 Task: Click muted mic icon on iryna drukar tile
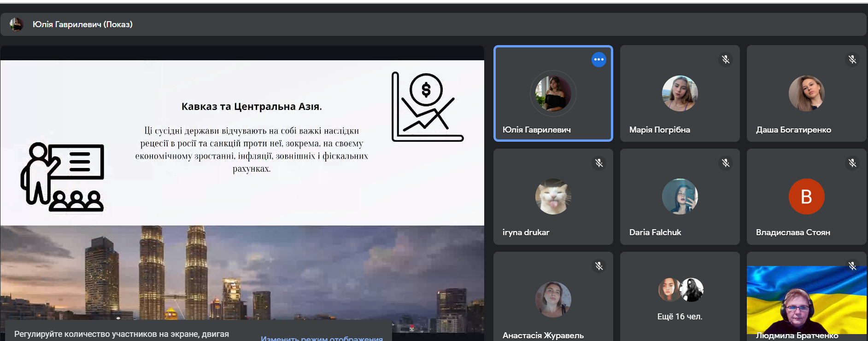pos(599,163)
